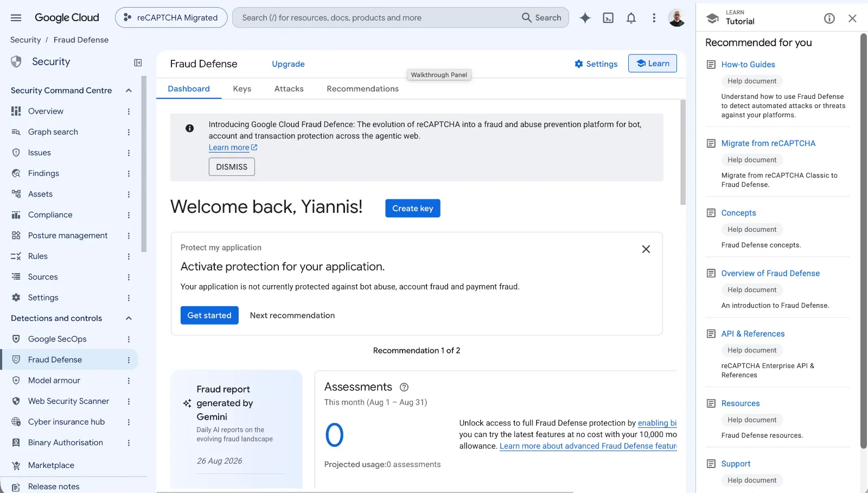The image size is (868, 493).
Task: Open the main navigation hamburger menu
Action: [x=16, y=18]
